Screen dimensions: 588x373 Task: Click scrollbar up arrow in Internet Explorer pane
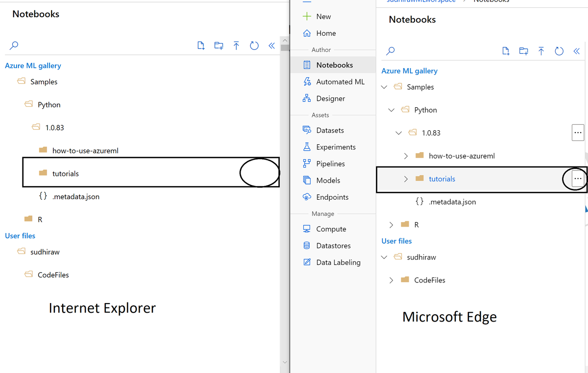(285, 40)
